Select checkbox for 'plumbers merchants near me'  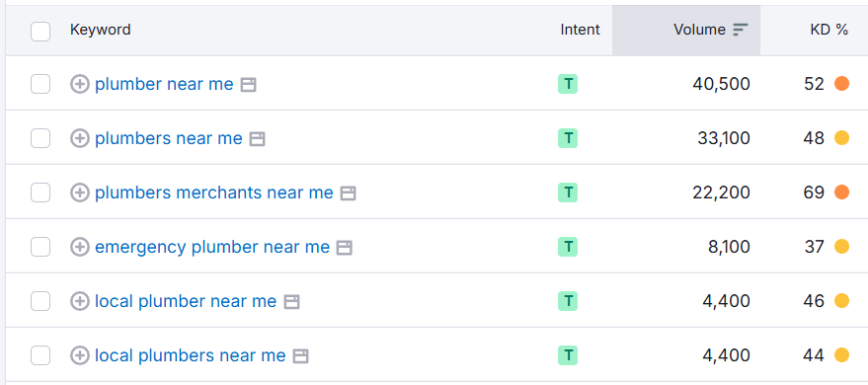click(40, 192)
